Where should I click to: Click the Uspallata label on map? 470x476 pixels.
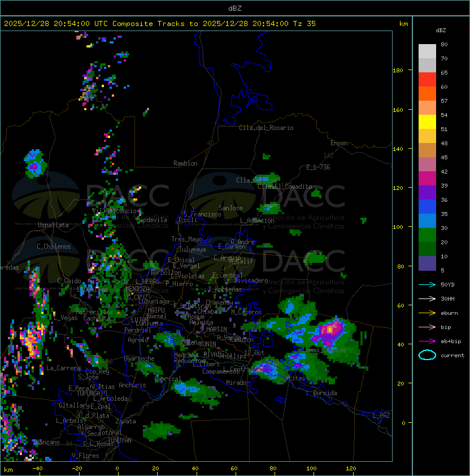(x=53, y=225)
